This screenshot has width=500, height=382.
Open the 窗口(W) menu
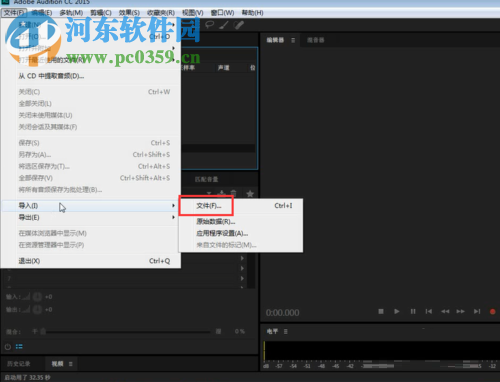coord(222,13)
